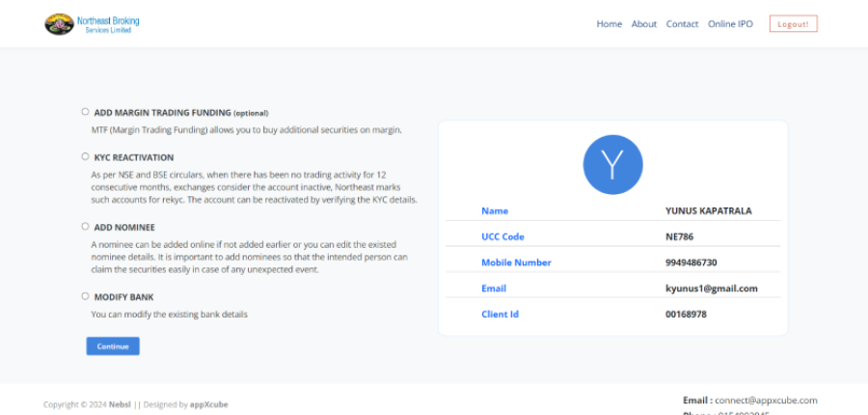Click the blue Y profile avatar

(613, 164)
